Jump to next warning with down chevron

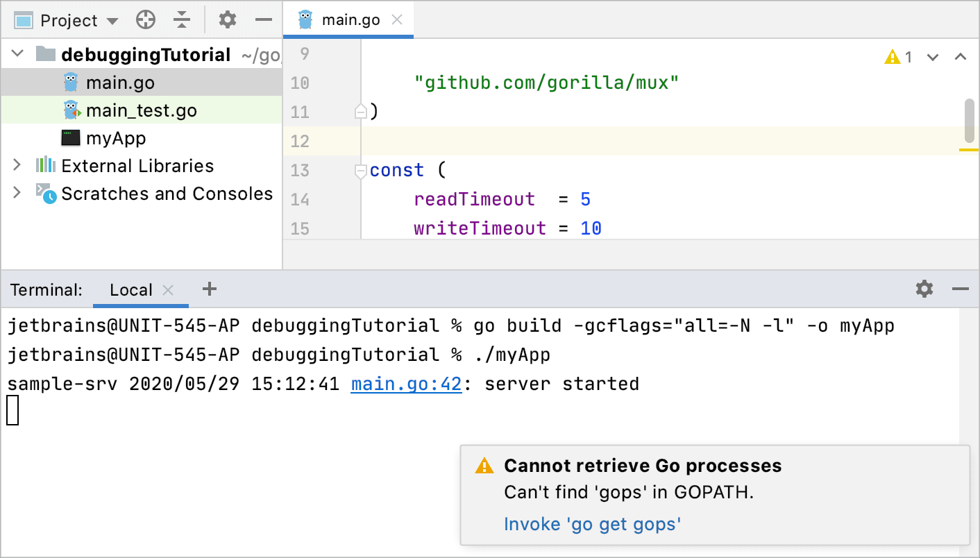pyautogui.click(x=932, y=58)
